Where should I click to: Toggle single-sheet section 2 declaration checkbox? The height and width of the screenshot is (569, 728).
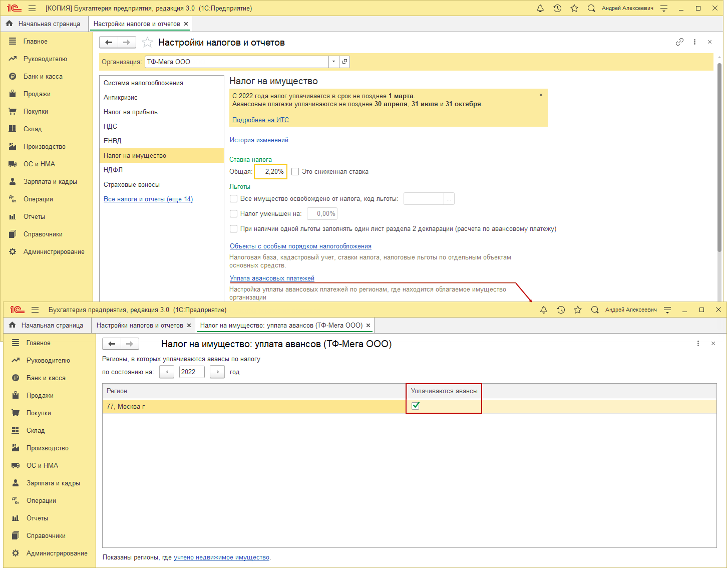(233, 229)
